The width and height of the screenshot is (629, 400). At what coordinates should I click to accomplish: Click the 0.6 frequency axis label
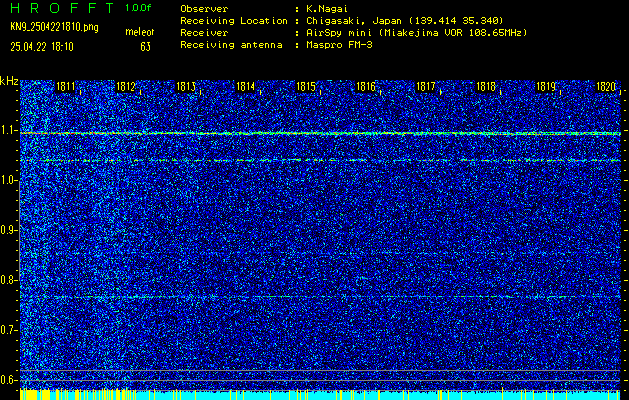pyautogui.click(x=8, y=380)
